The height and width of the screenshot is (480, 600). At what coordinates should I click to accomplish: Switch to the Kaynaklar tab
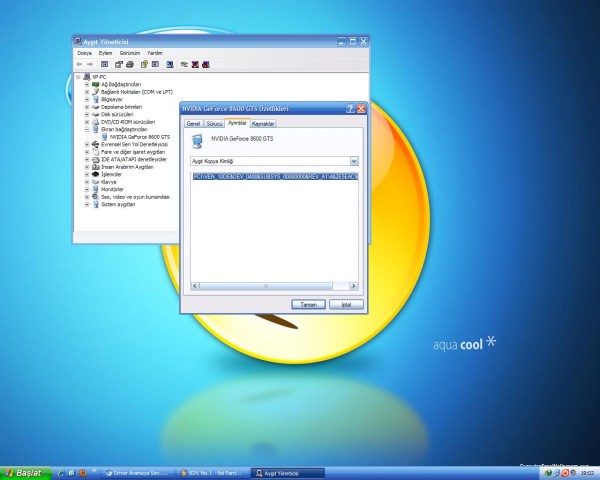(x=263, y=123)
